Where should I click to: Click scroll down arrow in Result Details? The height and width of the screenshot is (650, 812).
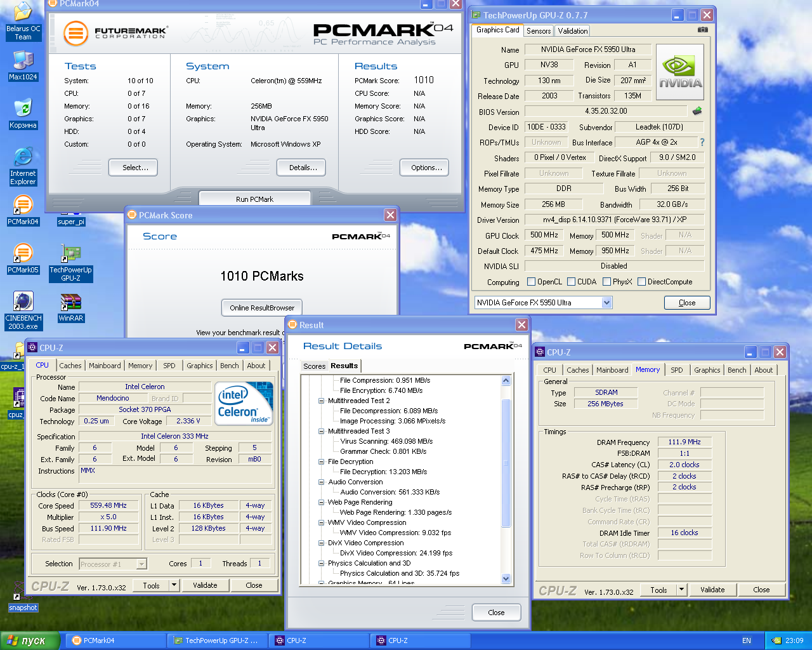506,578
